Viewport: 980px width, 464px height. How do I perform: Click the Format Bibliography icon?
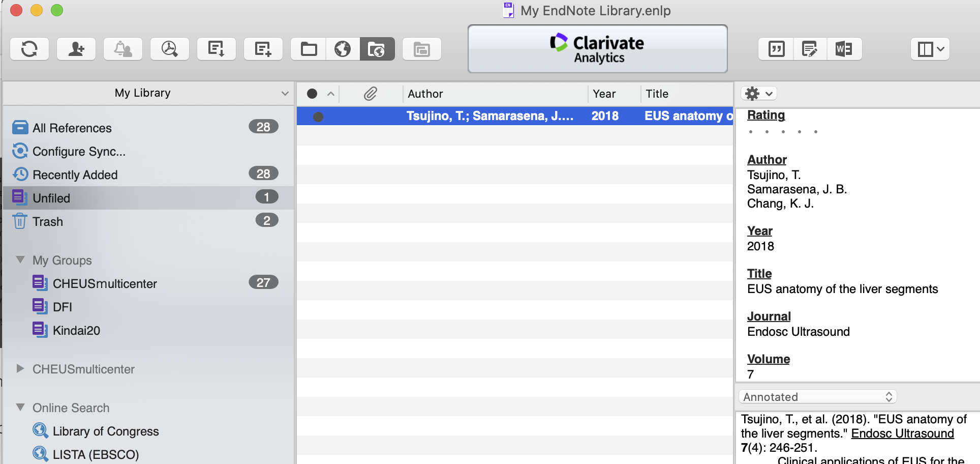(x=810, y=49)
